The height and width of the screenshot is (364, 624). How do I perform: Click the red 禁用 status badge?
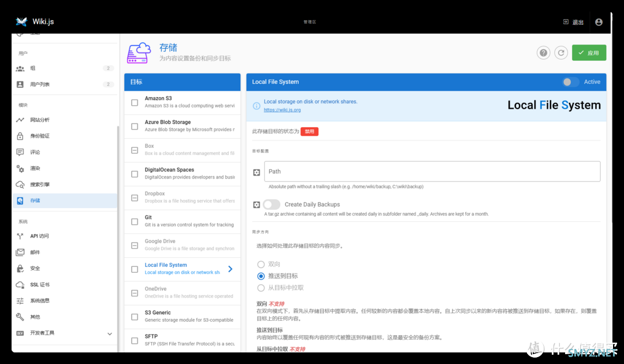coord(309,132)
